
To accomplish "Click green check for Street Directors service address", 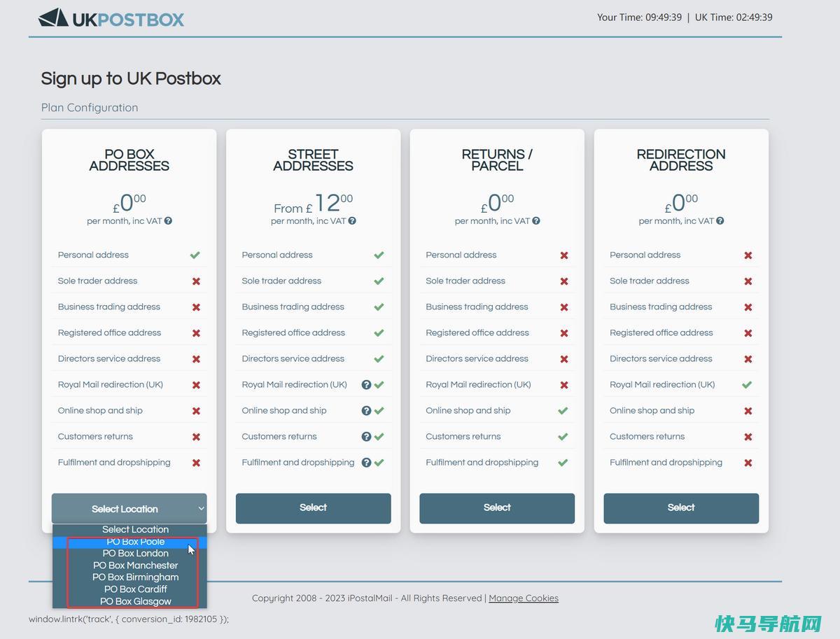I will tap(379, 358).
